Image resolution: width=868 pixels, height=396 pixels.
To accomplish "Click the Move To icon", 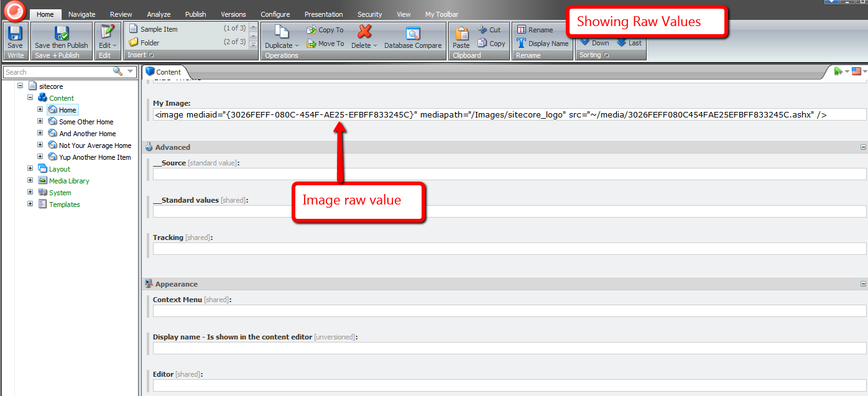I will pos(312,44).
